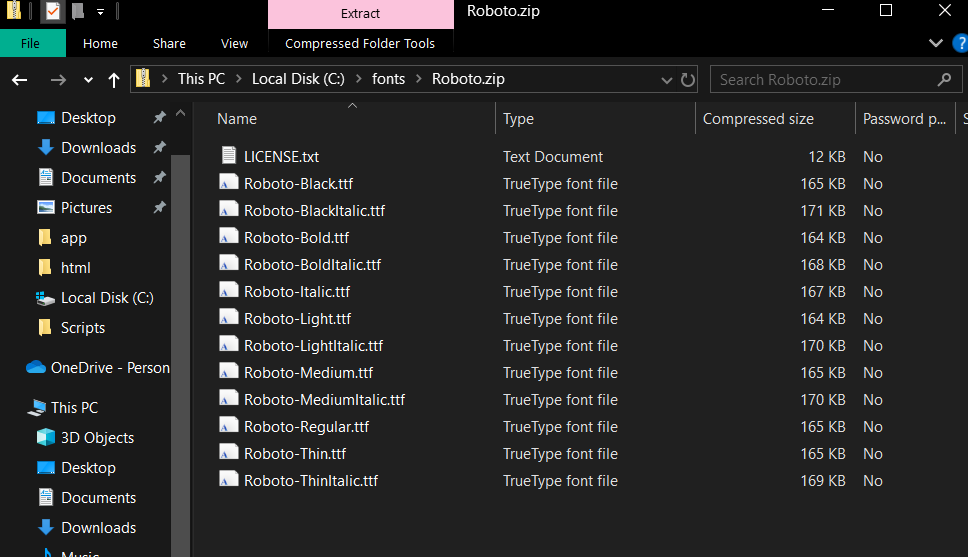Open the html folder in sidebar
This screenshot has width=968, height=557.
(x=75, y=268)
